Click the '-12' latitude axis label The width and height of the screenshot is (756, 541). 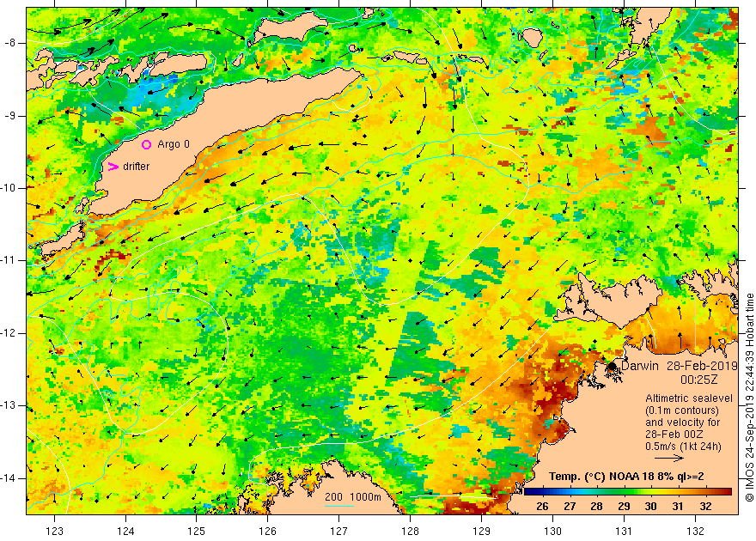point(9,333)
